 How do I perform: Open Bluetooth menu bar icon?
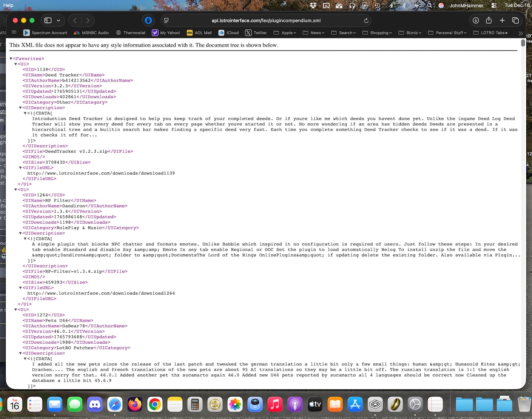click(404, 5)
